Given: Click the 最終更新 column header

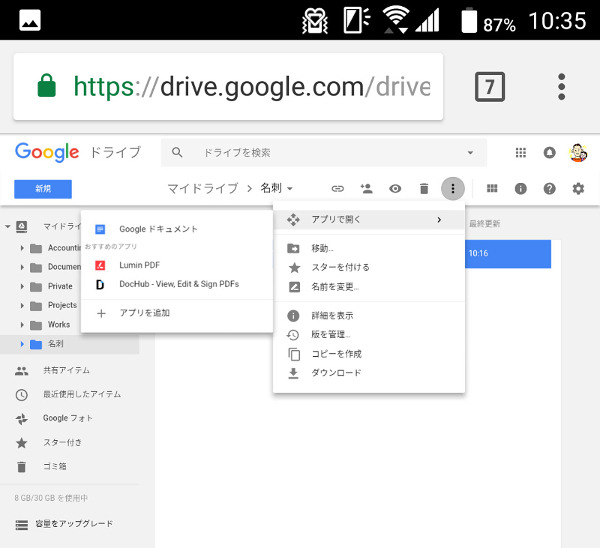Looking at the screenshot, I should pos(484,224).
